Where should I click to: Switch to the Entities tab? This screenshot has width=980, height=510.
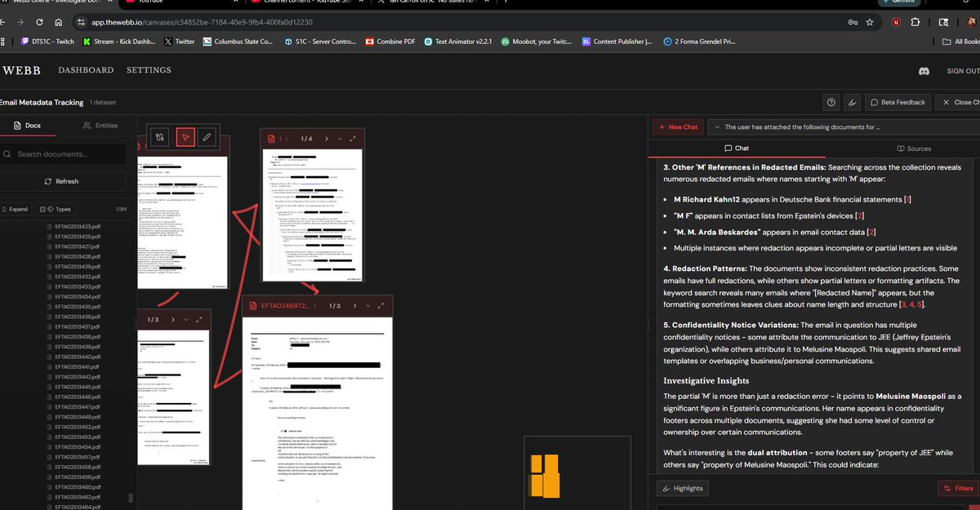[100, 126]
